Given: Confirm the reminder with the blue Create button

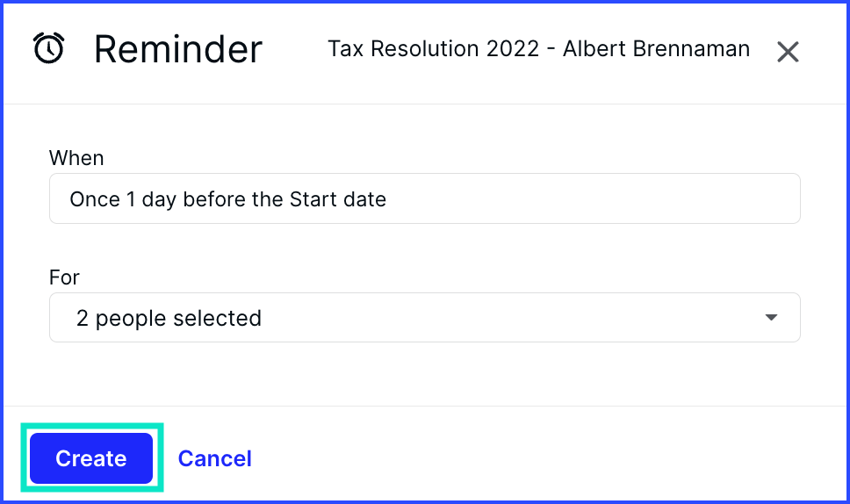Looking at the screenshot, I should (x=91, y=458).
